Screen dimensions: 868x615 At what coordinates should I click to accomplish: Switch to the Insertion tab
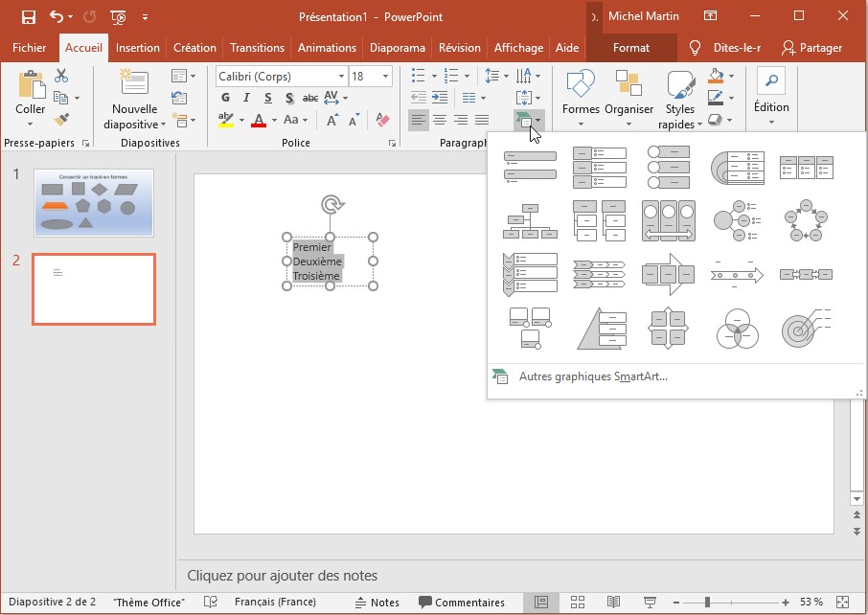[x=138, y=48]
